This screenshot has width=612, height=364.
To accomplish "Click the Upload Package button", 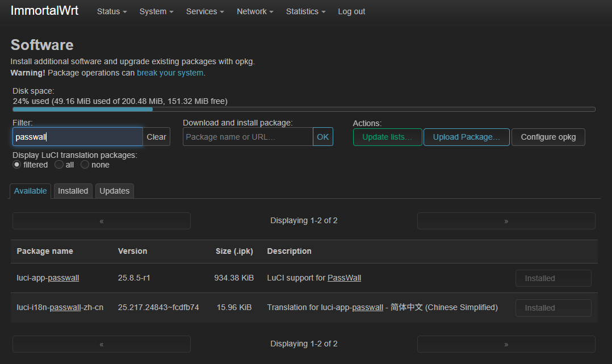I will point(466,137).
